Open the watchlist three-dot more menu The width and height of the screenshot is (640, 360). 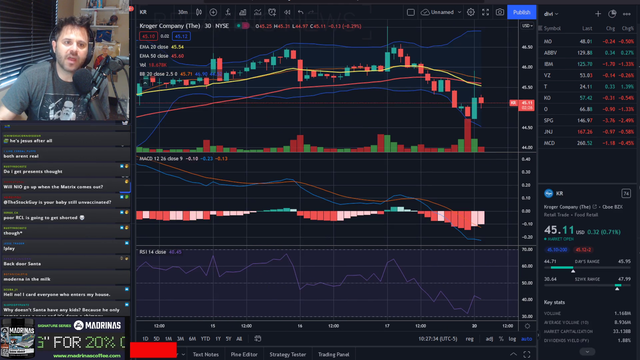627,14
